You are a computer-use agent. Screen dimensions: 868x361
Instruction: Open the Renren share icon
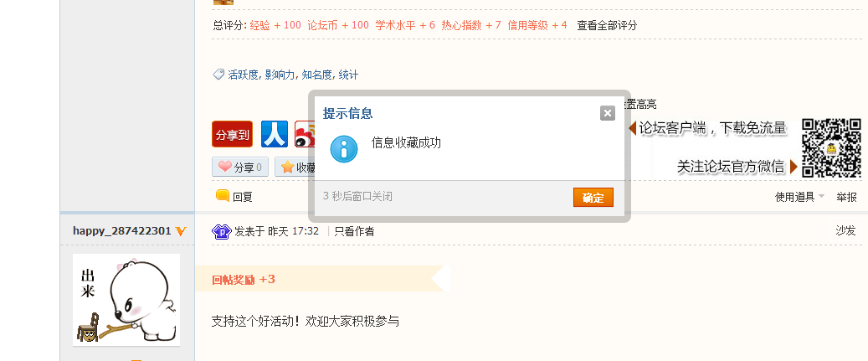275,134
